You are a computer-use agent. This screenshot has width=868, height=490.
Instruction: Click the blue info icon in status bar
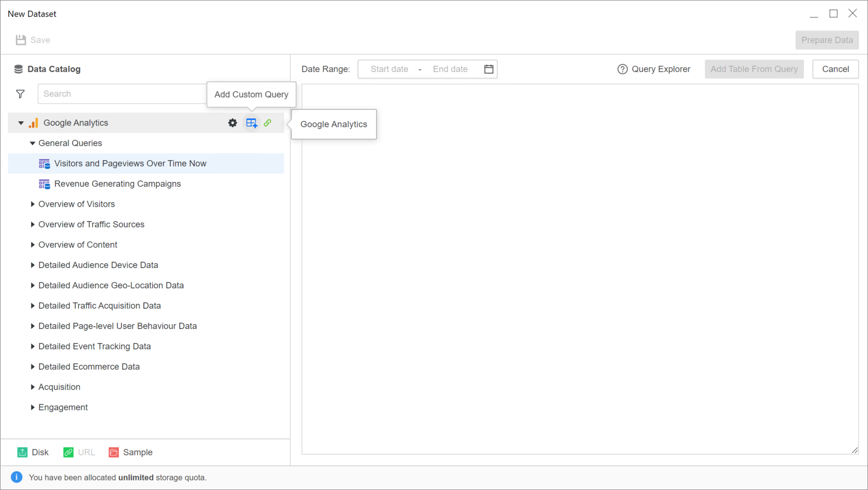click(x=16, y=477)
